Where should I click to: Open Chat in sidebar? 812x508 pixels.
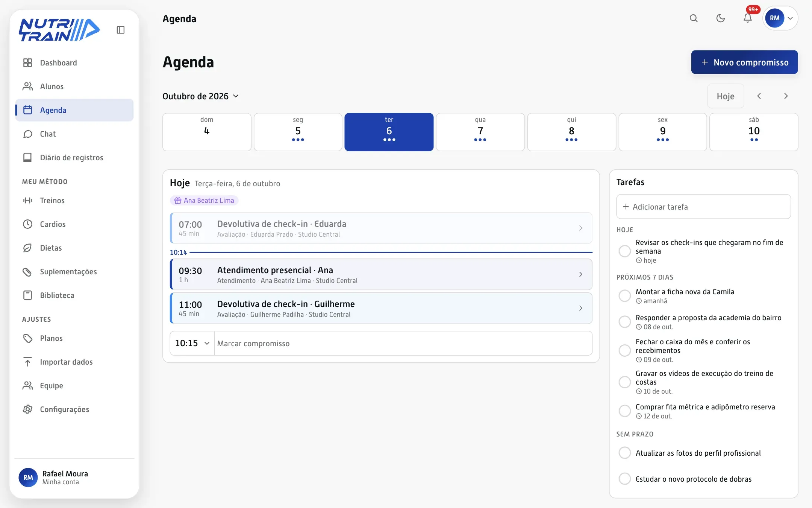74,134
